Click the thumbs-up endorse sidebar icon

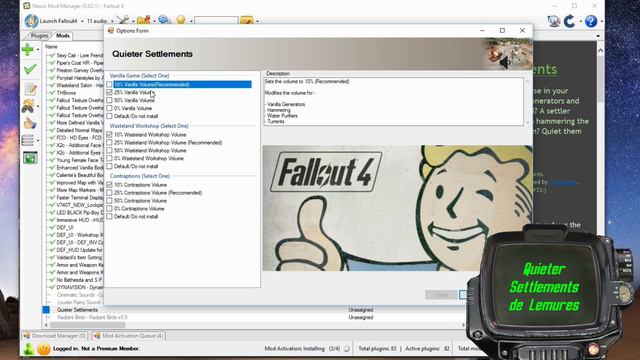[x=30, y=123]
